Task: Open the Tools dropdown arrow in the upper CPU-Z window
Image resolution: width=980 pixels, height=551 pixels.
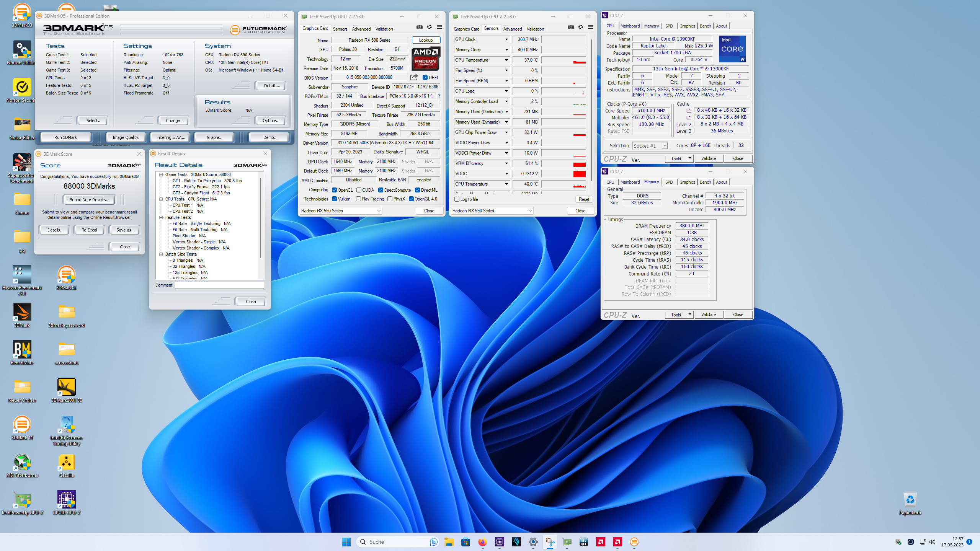Action: (x=690, y=158)
